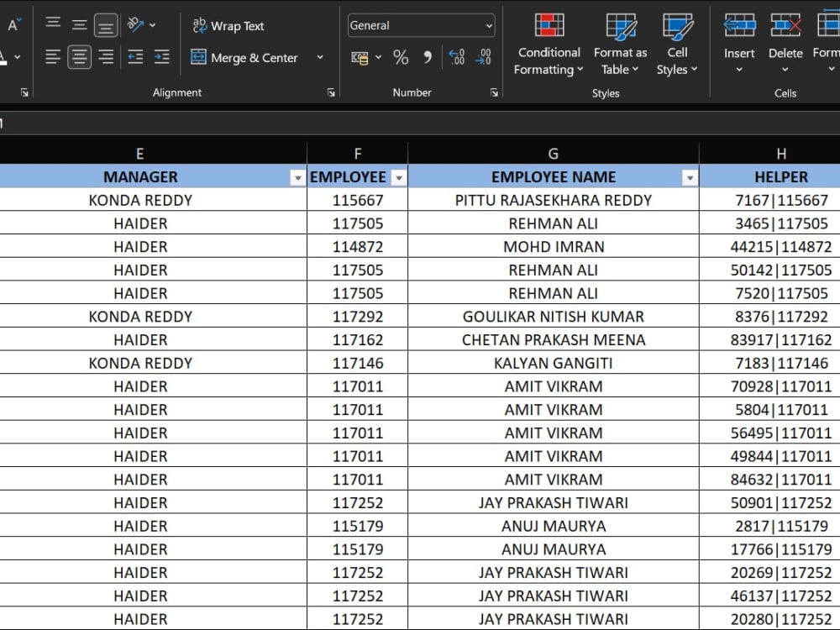Select helper value 84632|117011

click(769, 480)
